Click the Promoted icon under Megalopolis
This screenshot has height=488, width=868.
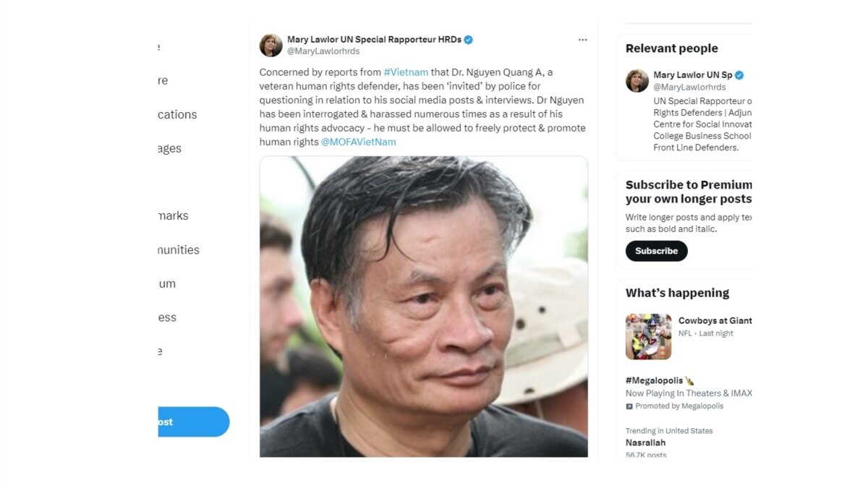pyautogui.click(x=629, y=406)
